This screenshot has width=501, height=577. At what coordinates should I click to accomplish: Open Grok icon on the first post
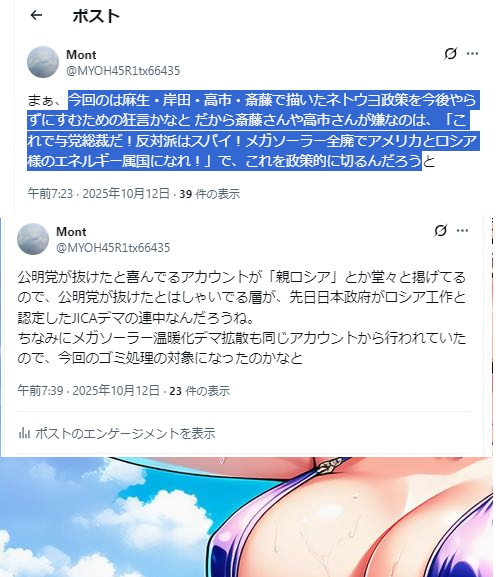(x=450, y=54)
